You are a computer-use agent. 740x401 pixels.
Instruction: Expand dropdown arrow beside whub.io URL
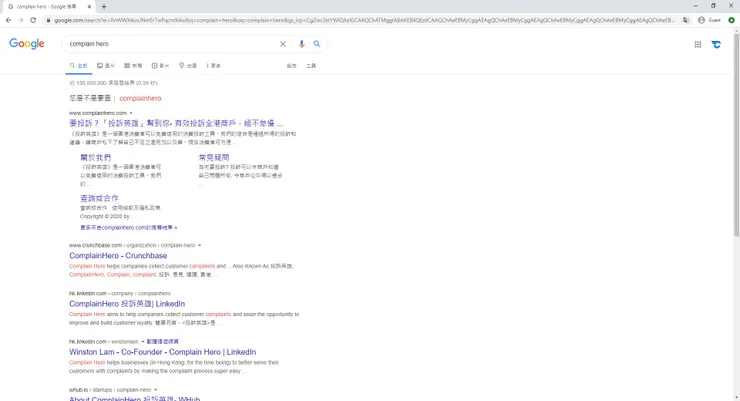click(155, 390)
